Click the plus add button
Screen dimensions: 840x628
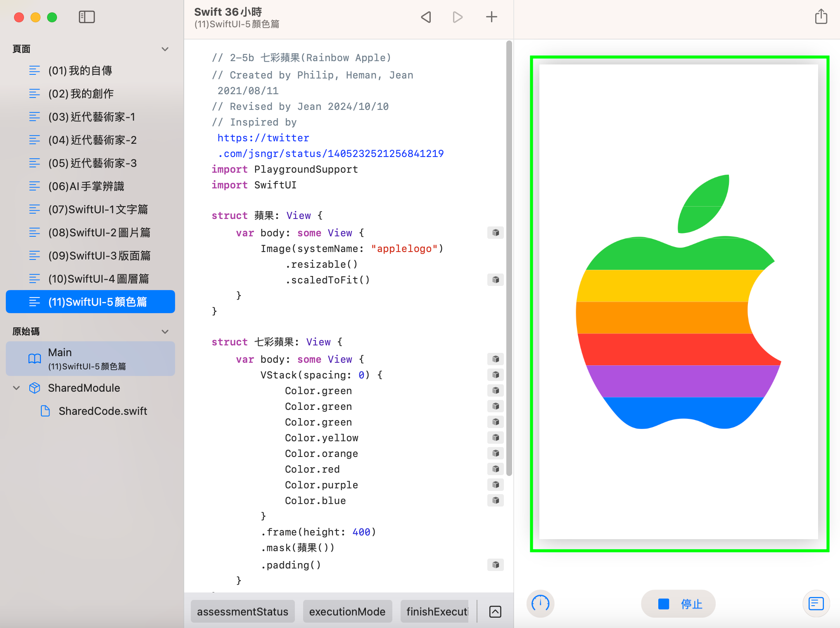point(491,17)
